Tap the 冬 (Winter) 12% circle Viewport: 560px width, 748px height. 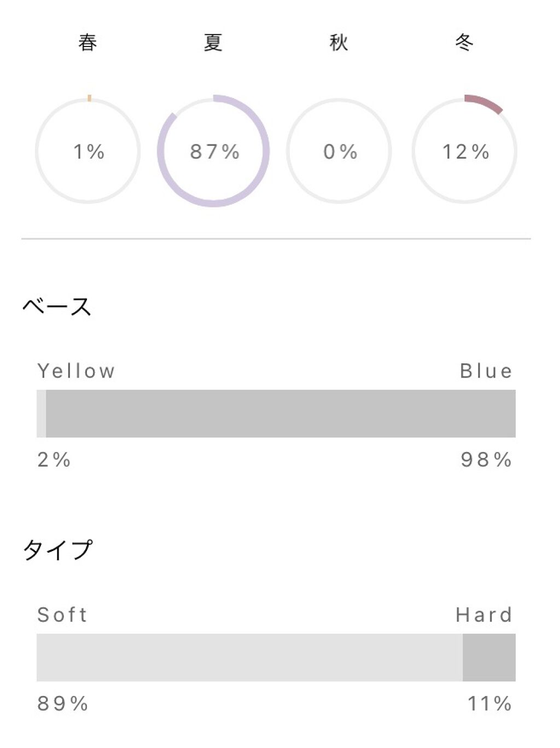[x=464, y=151]
